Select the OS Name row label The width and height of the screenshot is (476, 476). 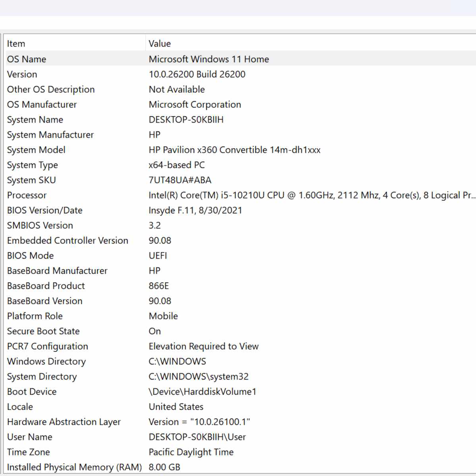[27, 59]
